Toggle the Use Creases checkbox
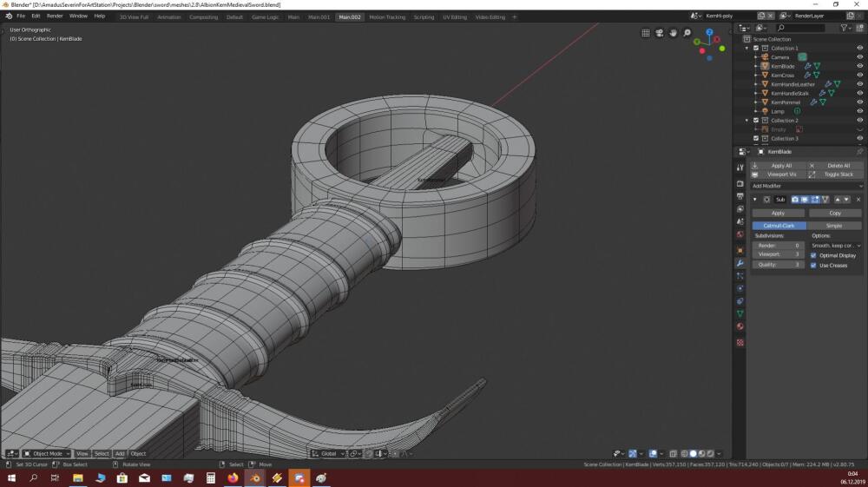This screenshot has height=487, width=868. point(813,266)
